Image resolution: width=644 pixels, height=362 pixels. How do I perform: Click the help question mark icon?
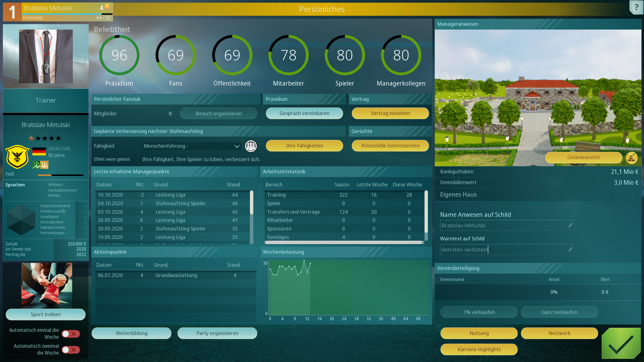point(636,7)
